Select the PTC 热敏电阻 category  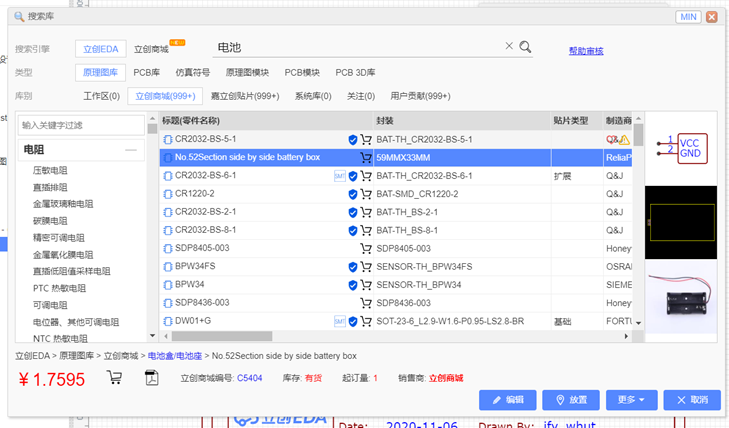coord(60,289)
